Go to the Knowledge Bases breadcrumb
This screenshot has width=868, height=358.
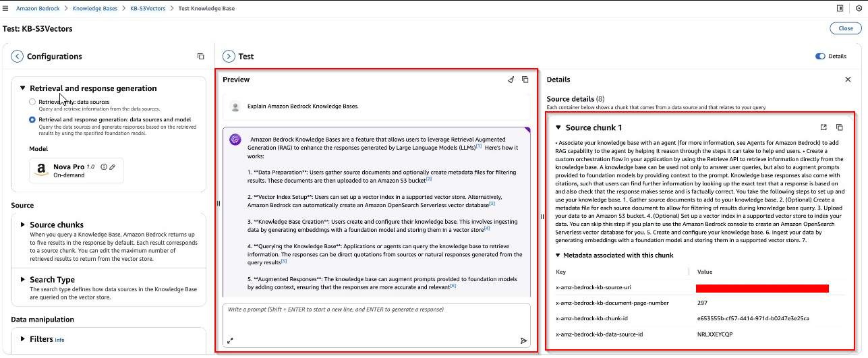click(x=94, y=9)
